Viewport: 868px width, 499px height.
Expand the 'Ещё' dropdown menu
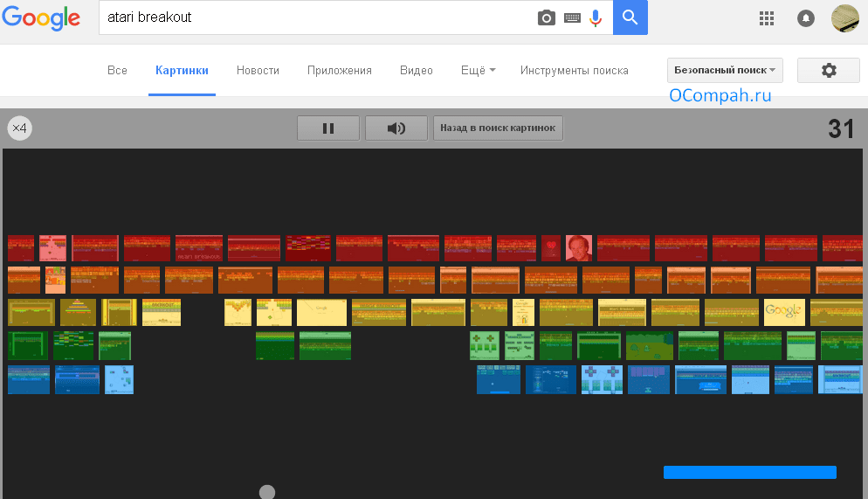(479, 70)
